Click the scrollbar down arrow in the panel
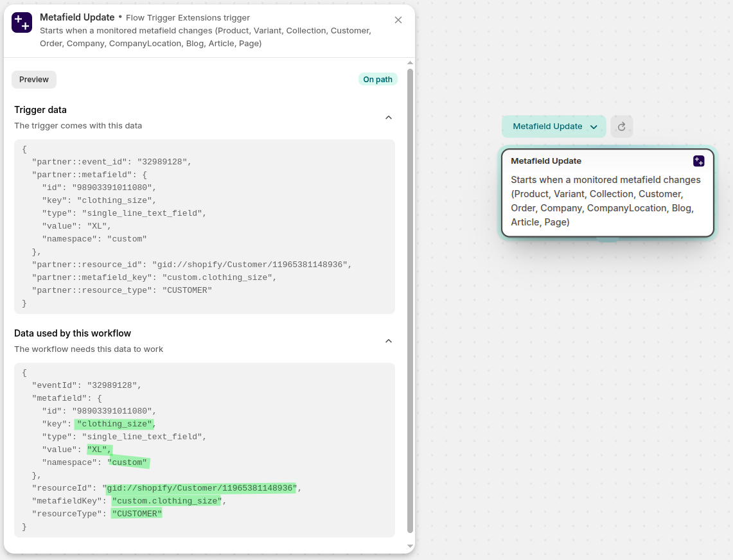The height and width of the screenshot is (560, 733). [x=411, y=547]
